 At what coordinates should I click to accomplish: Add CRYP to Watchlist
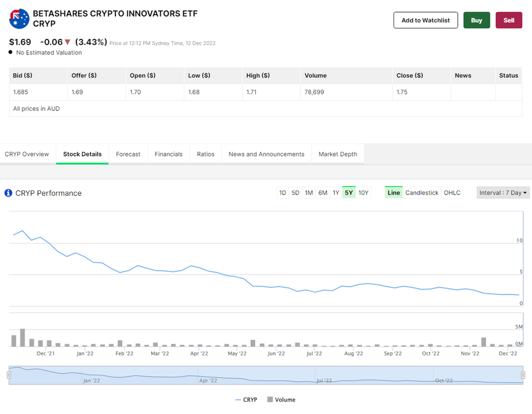[426, 21]
